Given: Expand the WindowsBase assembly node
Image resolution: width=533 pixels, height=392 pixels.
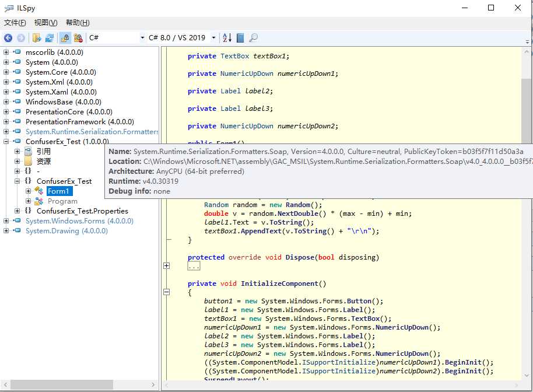Looking at the screenshot, I should click(6, 101).
